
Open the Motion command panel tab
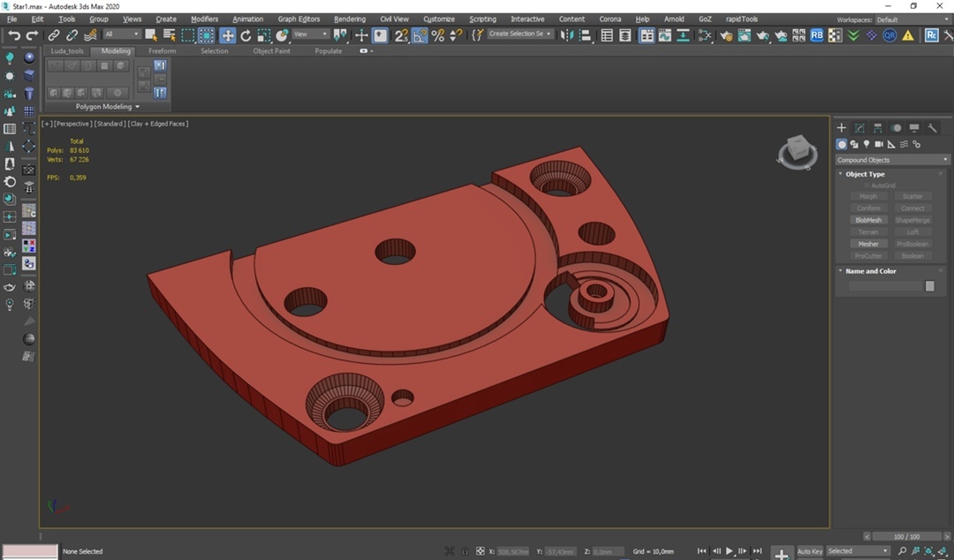pyautogui.click(x=896, y=128)
